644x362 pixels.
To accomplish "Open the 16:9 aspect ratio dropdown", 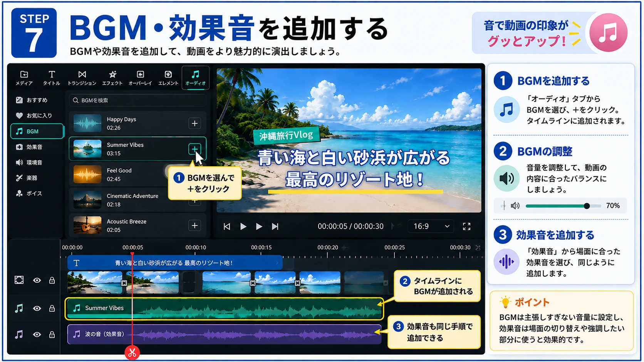I will pos(431,226).
